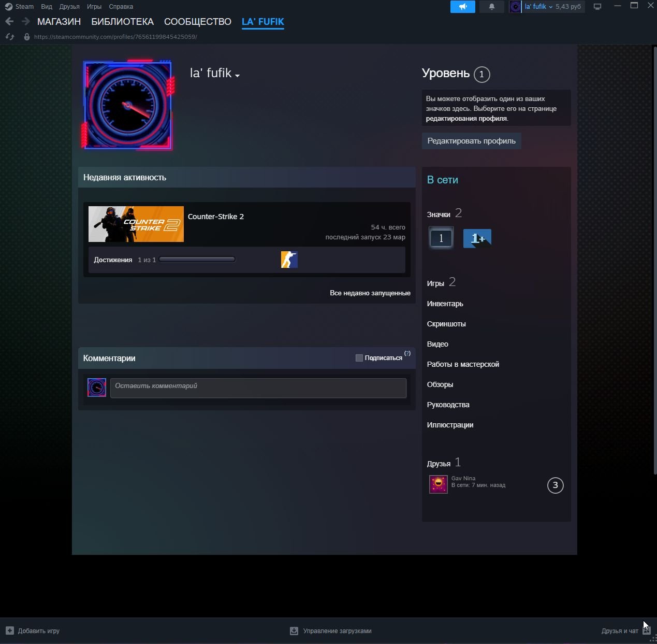The height and width of the screenshot is (644, 657).
Task: Switch to the МАГАЗИН tab
Action: tap(59, 22)
